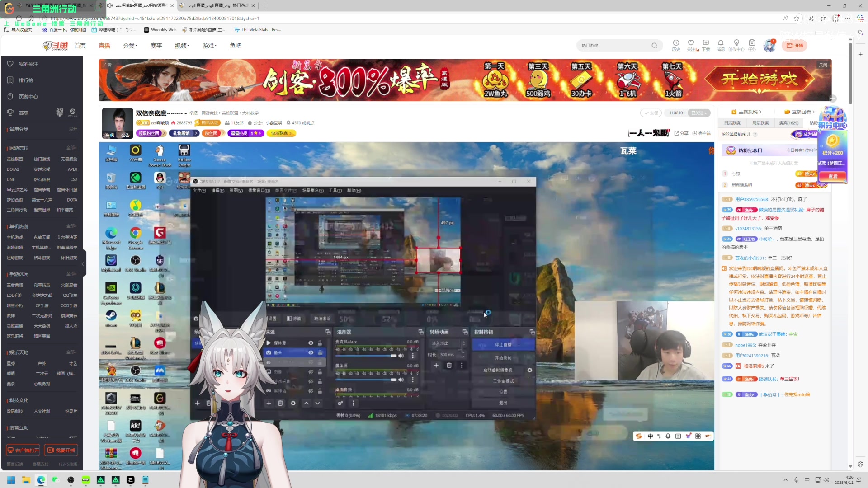Click the search magnifier icon
Image resolution: width=868 pixels, height=488 pixels.
click(654, 46)
